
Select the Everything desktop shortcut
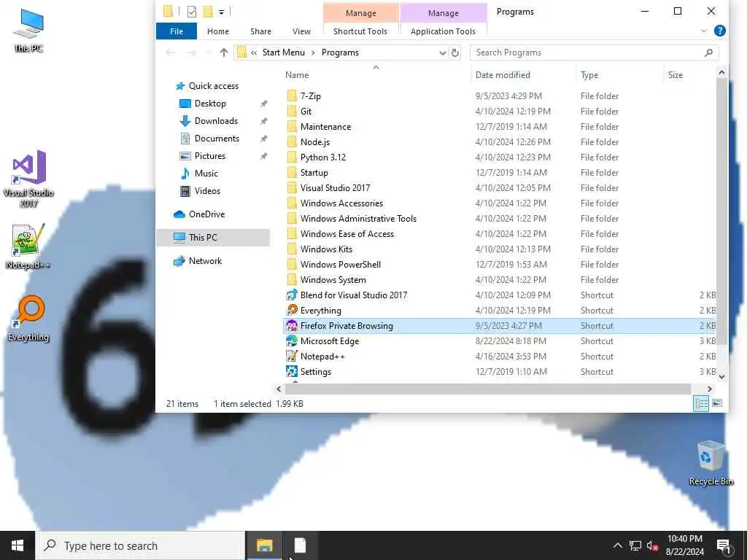point(28,319)
